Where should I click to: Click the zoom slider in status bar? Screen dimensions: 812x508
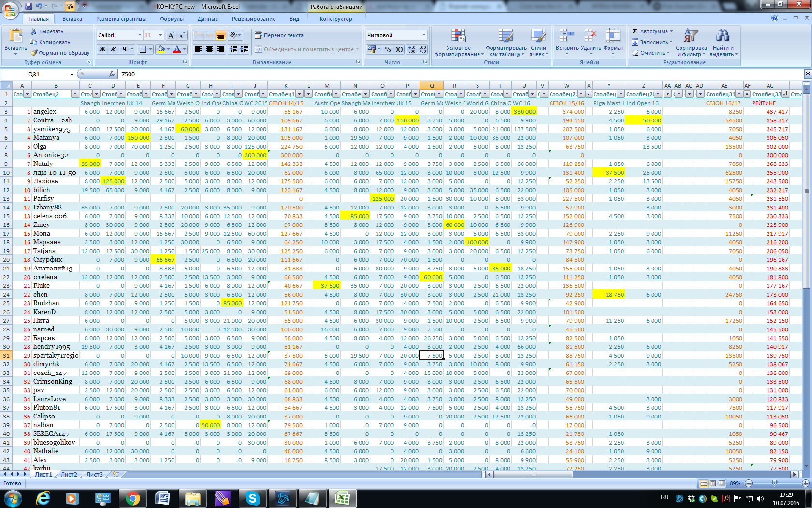coord(775,483)
